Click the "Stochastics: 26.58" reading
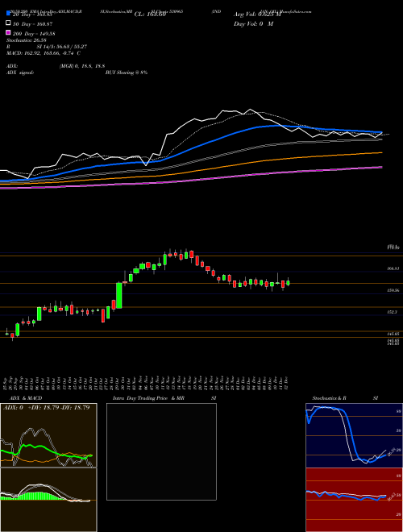 tap(26, 40)
